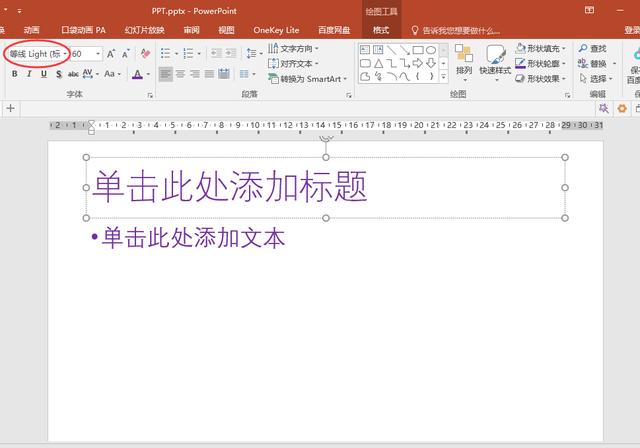Viewport: 640px width, 448px height.
Task: Select freeform scribble shape
Action: tap(378, 76)
